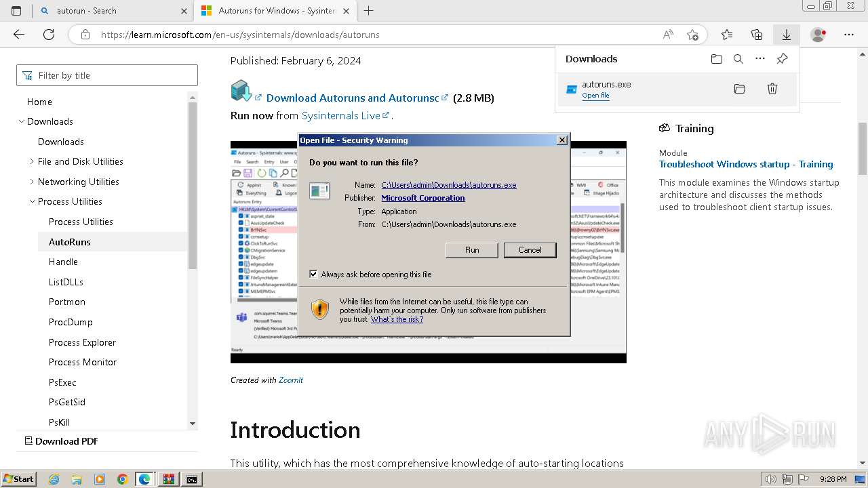Open Edge Settings and more menu

click(x=849, y=35)
